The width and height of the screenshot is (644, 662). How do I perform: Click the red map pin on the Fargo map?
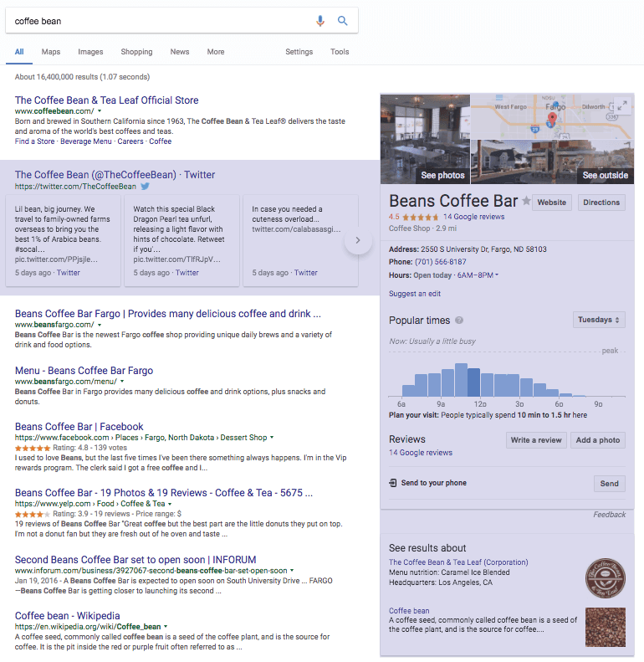click(x=551, y=119)
